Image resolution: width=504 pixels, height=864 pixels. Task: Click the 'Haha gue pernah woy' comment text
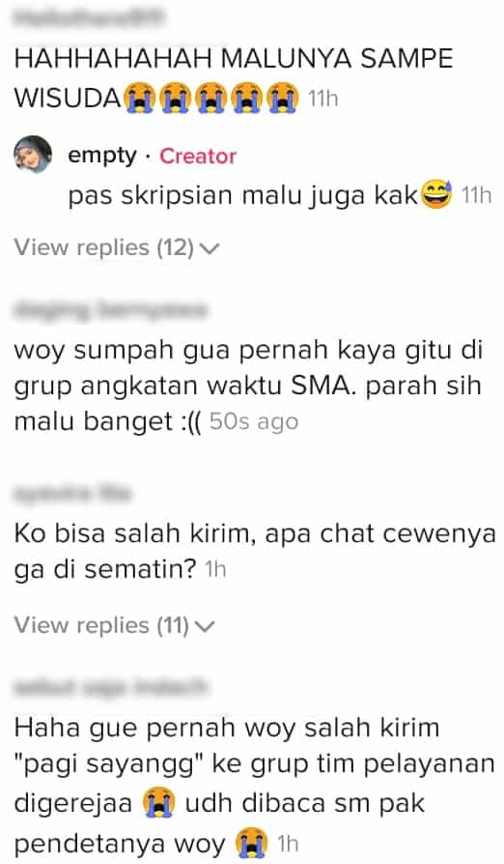point(254,785)
